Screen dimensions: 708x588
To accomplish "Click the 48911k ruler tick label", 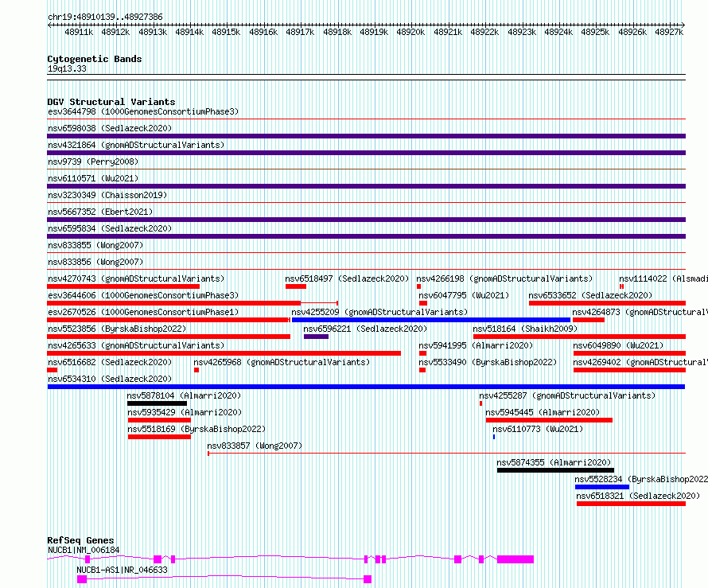I will [x=79, y=32].
